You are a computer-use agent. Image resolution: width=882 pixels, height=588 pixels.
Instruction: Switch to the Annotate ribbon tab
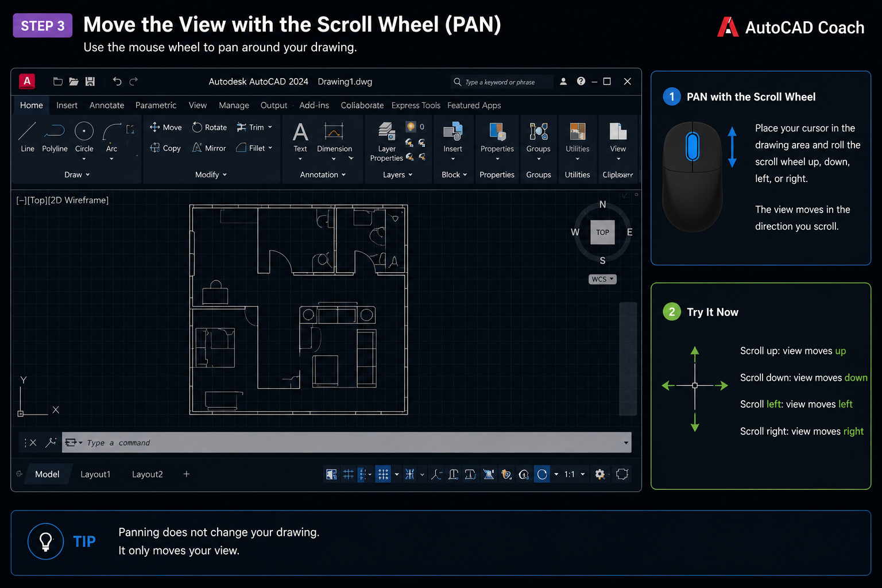click(107, 105)
